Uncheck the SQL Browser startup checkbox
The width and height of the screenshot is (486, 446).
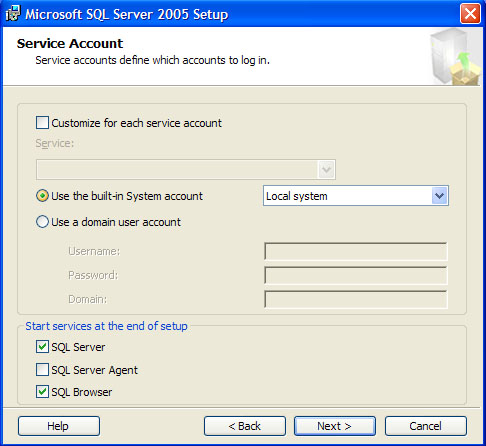(x=42, y=392)
